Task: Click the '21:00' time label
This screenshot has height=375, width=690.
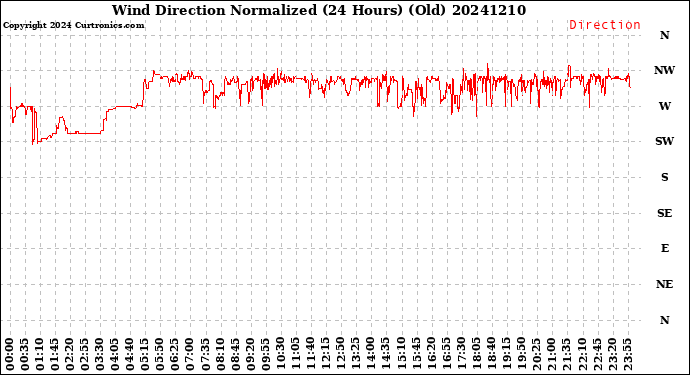Action: point(551,354)
